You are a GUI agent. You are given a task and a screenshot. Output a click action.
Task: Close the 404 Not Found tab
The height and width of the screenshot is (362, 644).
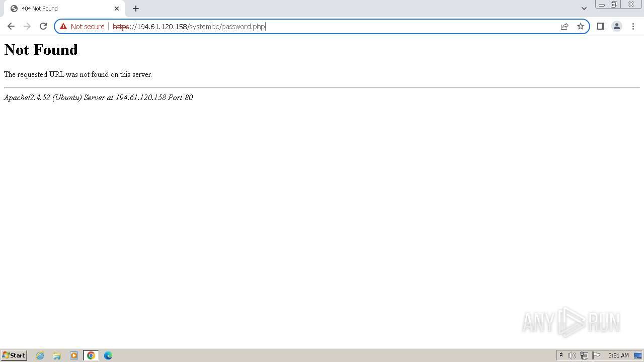coord(117,9)
